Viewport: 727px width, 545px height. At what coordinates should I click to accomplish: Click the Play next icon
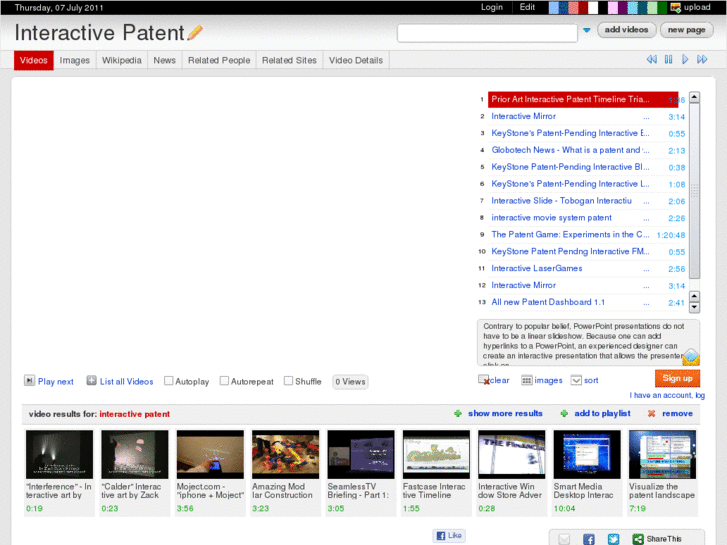click(x=29, y=381)
